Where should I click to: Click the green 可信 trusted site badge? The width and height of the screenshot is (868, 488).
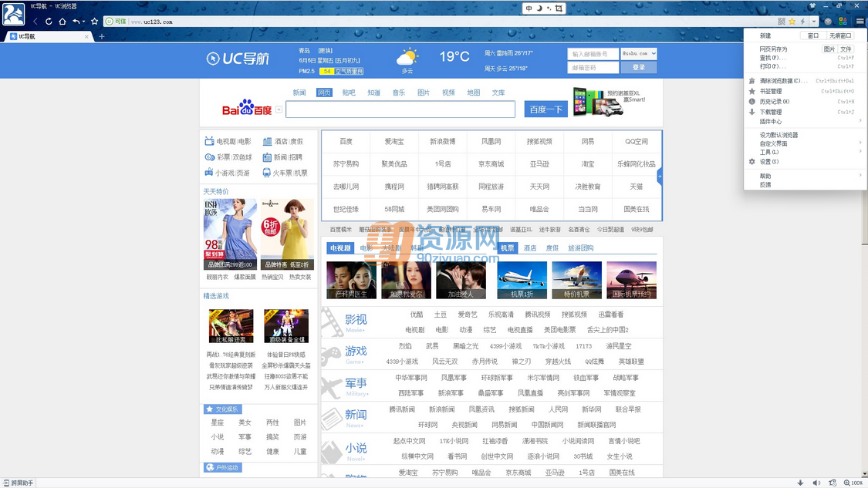pyautogui.click(x=117, y=22)
